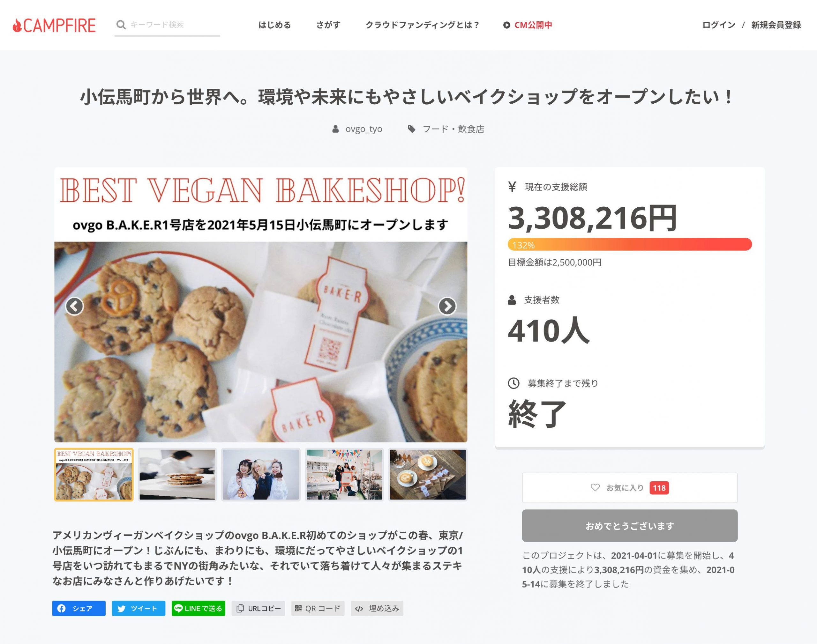The image size is (817, 644).
Task: Select the 132% funding progress bar
Action: (630, 244)
